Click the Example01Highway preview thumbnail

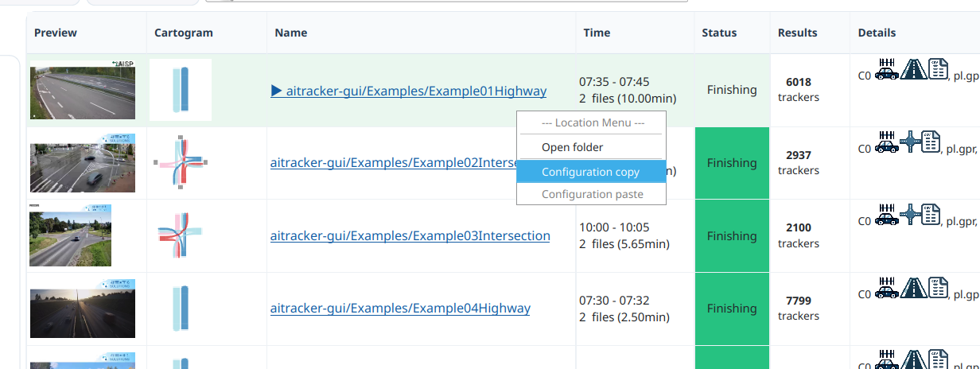[x=83, y=89]
